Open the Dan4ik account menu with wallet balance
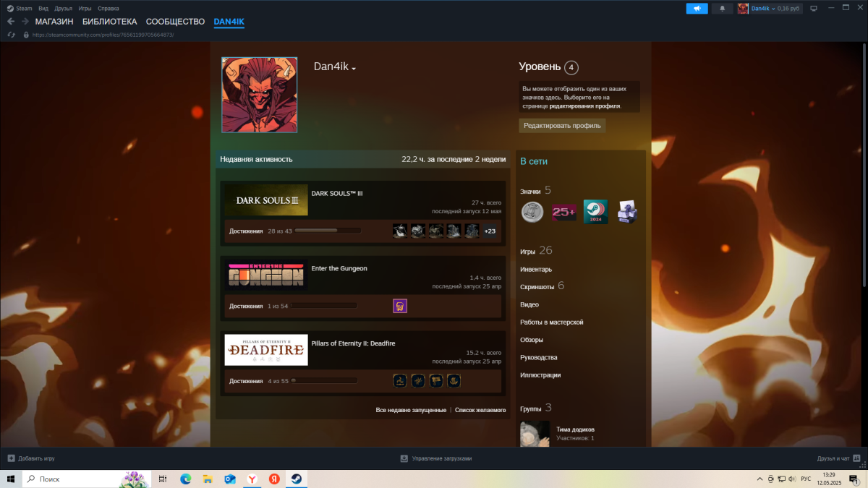 [x=769, y=9]
